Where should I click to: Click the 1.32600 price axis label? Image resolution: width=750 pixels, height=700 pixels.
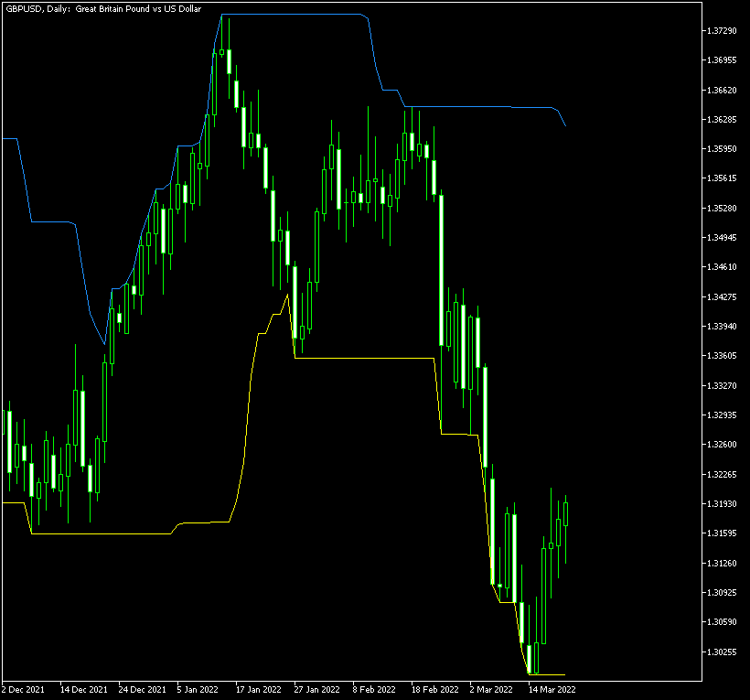(722, 445)
